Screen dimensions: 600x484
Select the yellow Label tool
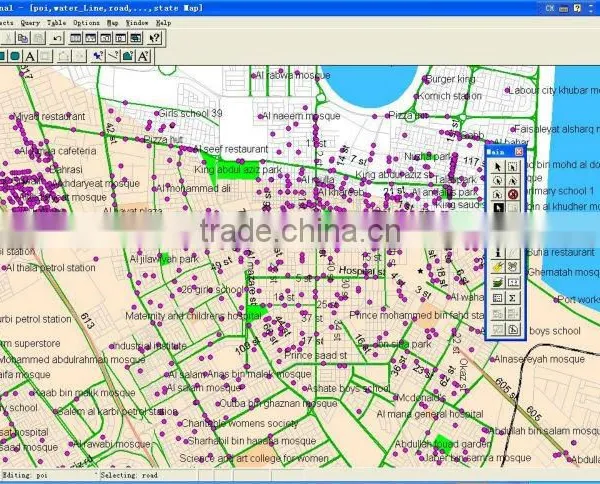497,267
